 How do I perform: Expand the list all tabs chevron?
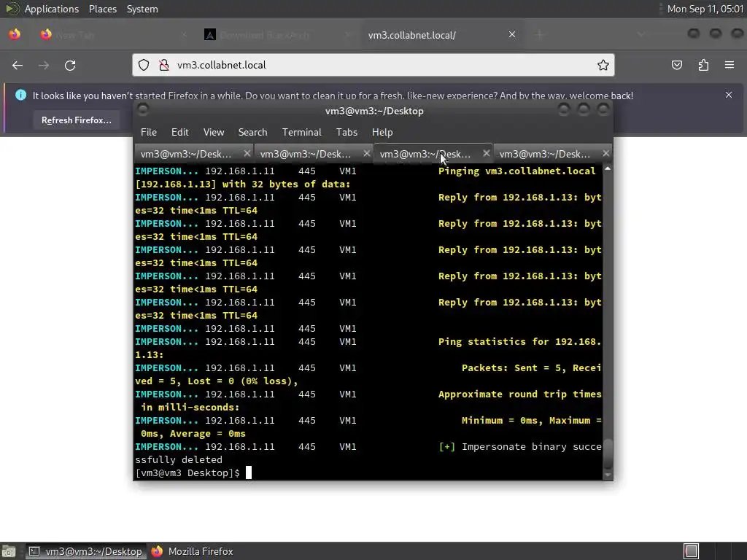point(641,35)
